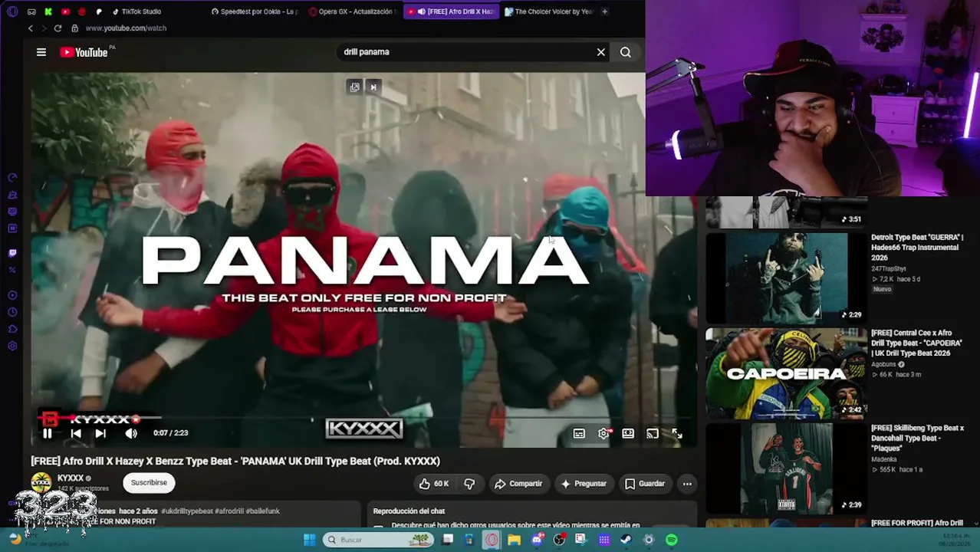View site security padlock info
Screen dimensions: 980x552
point(74,28)
